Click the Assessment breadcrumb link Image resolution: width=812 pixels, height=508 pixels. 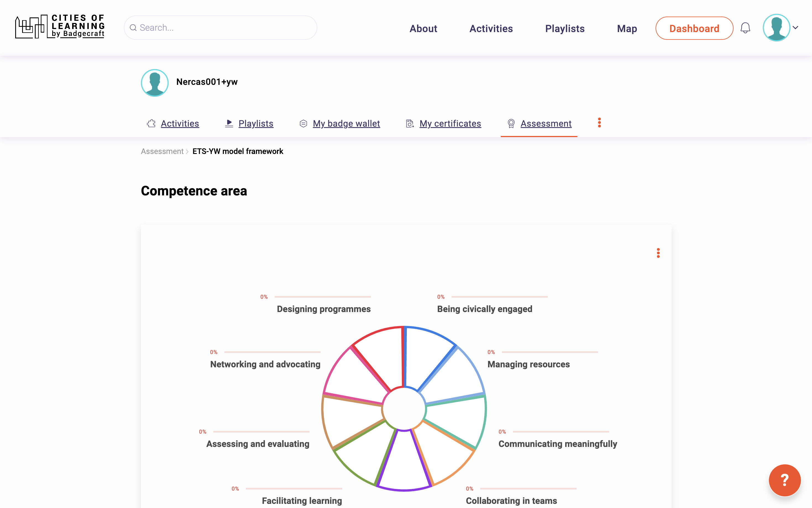tap(162, 151)
